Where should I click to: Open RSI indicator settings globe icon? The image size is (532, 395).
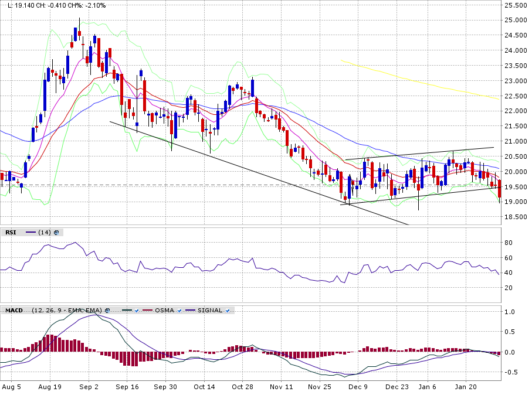pos(56,233)
